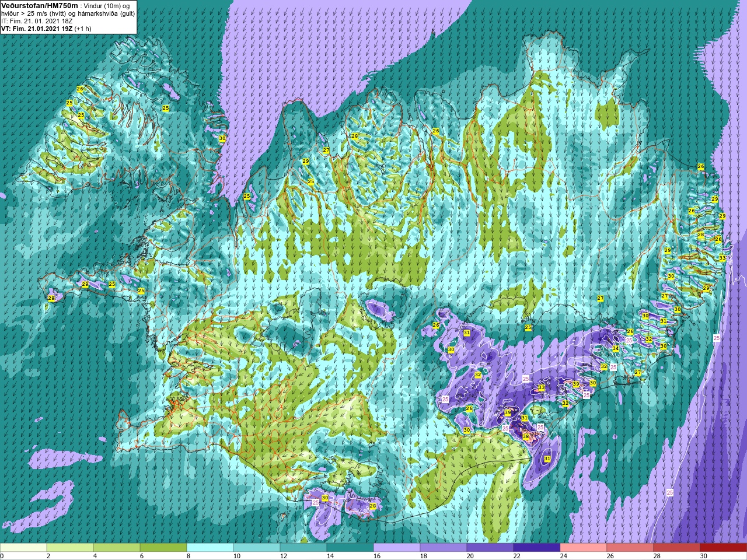The image size is (747, 560).
Task: Click the "0" tick on the color scale
Action: click(2, 556)
